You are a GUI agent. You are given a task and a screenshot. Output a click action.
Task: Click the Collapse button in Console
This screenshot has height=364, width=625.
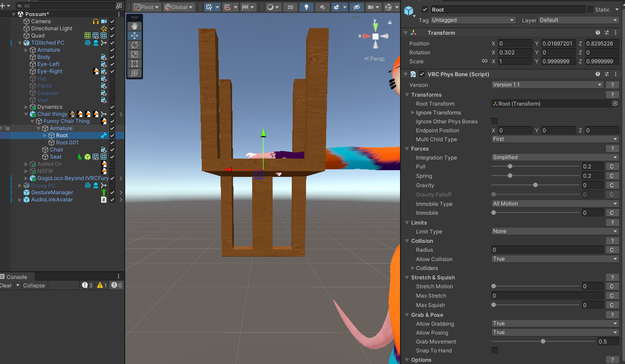tap(34, 286)
